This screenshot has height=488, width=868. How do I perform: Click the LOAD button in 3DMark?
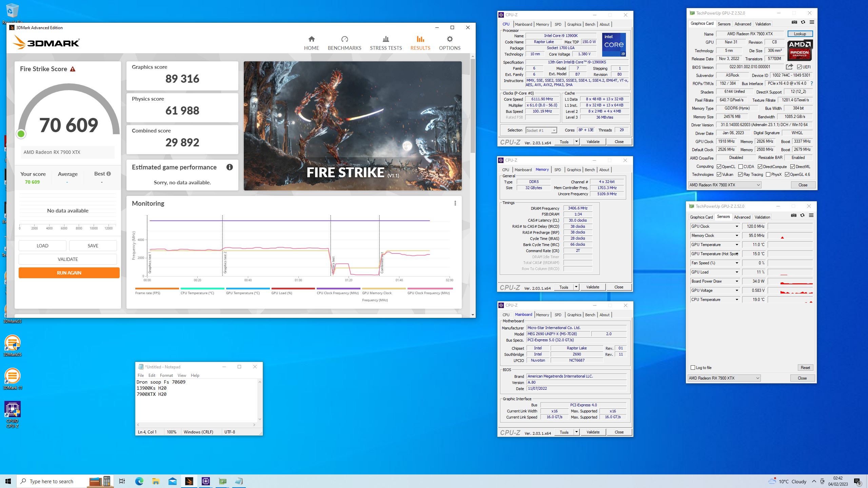pos(42,246)
